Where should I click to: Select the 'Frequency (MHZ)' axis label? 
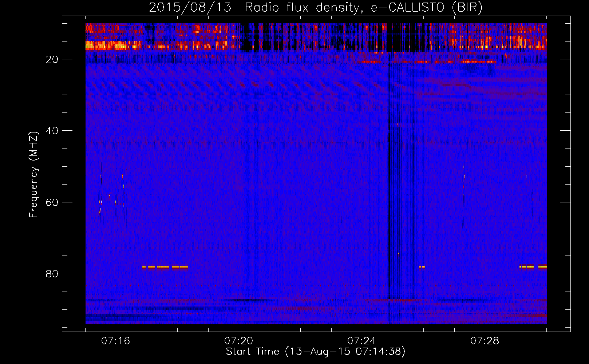pyautogui.click(x=33, y=175)
